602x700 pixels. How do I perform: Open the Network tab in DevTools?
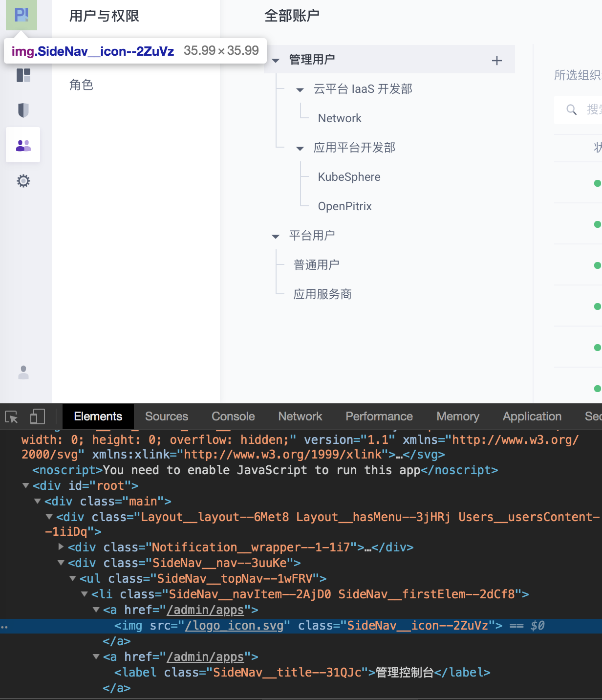[x=300, y=416]
